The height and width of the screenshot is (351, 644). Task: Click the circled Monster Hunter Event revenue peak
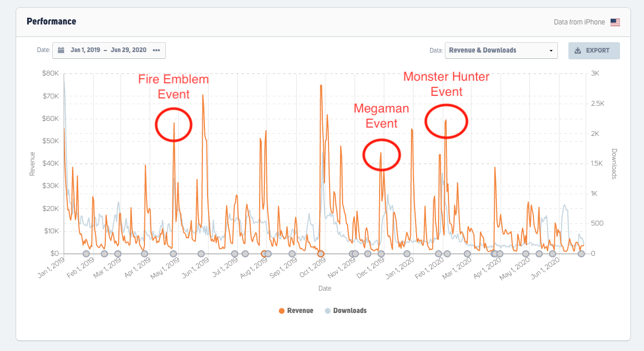click(446, 120)
